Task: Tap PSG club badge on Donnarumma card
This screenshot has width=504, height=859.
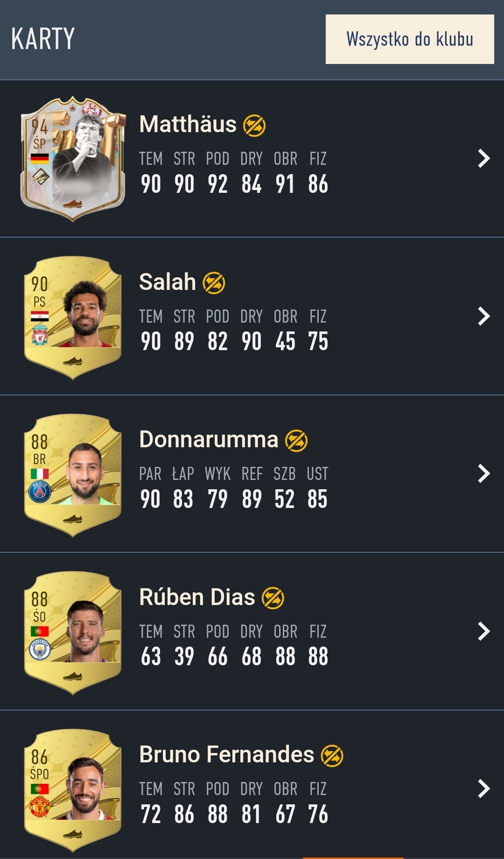Action: tap(40, 492)
